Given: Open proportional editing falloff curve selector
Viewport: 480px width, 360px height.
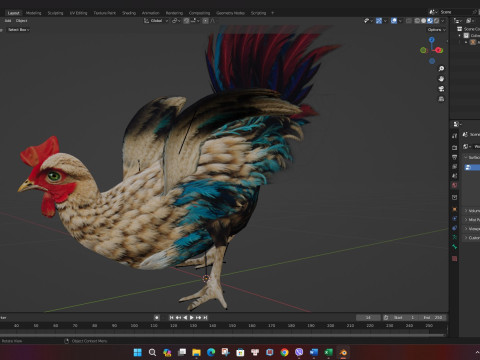Looking at the screenshot, I should pyautogui.click(x=212, y=21).
